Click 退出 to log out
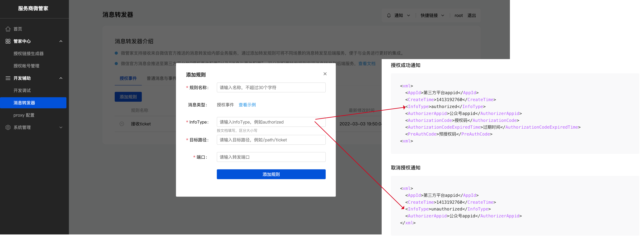 click(471, 16)
